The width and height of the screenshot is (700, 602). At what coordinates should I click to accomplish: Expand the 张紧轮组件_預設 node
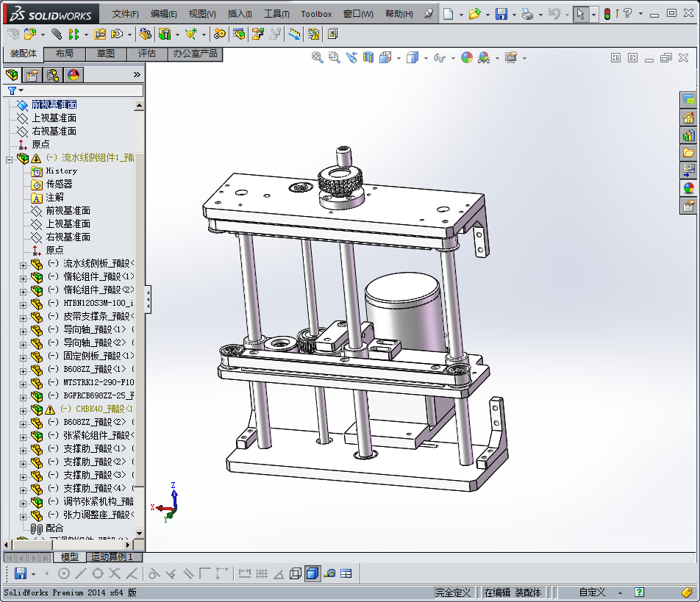24,437
